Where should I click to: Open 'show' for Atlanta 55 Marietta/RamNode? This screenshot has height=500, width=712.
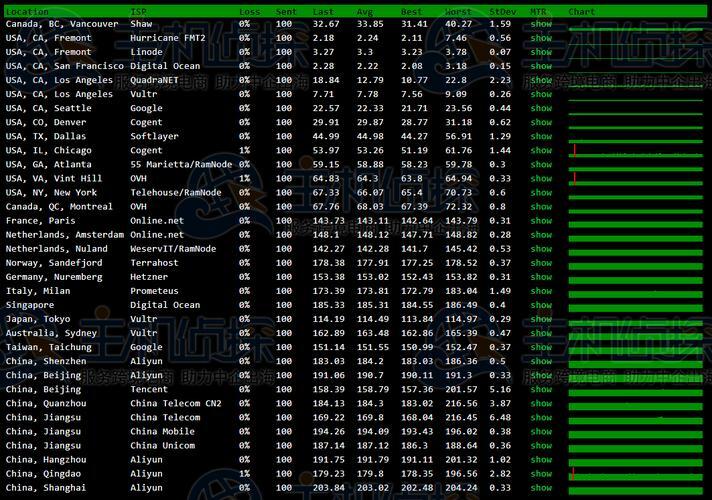[x=541, y=165]
